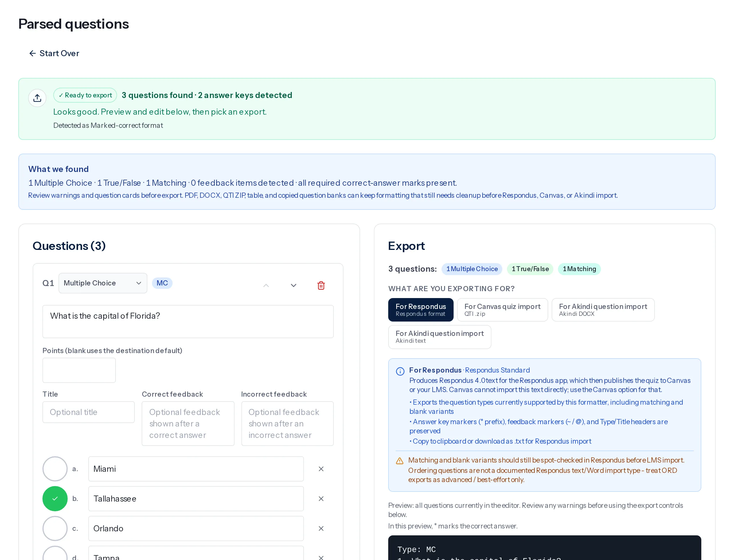Select the Akindi text export option

point(439,337)
